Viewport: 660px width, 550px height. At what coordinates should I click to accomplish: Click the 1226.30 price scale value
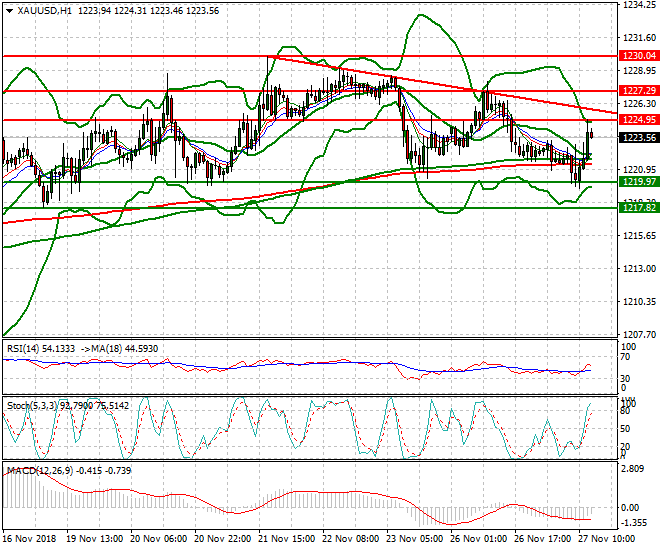point(639,104)
